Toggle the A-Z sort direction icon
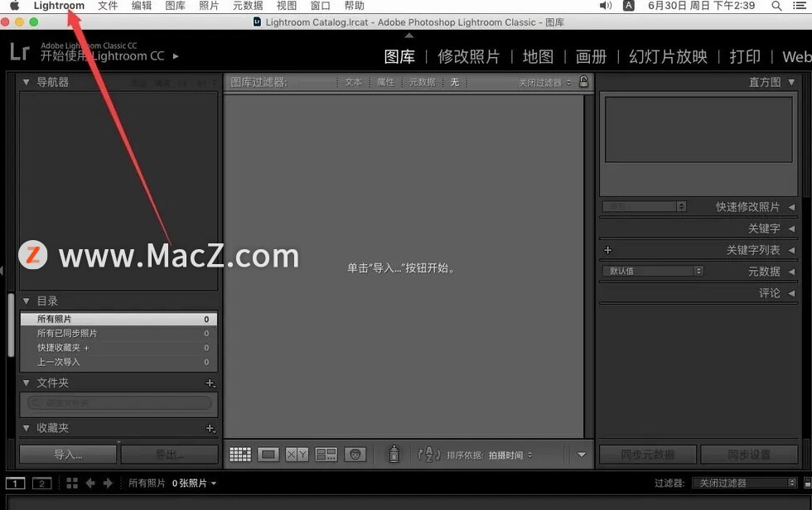This screenshot has width=812, height=510. [429, 455]
